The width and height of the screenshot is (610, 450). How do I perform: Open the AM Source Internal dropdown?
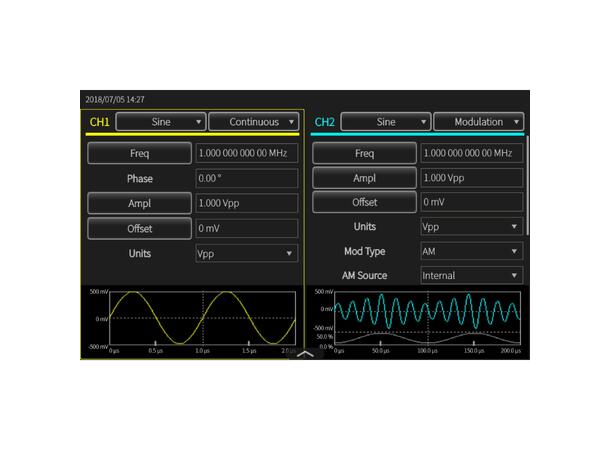pos(471,275)
